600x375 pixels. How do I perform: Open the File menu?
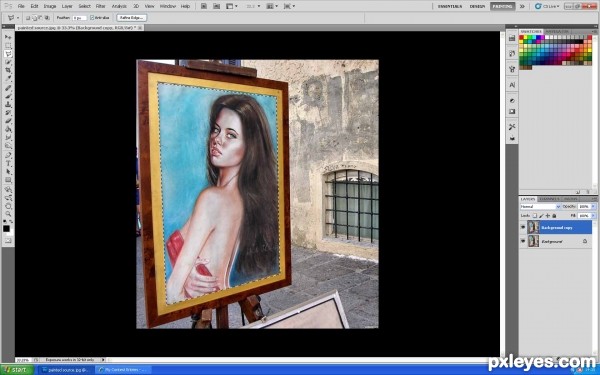coord(21,6)
